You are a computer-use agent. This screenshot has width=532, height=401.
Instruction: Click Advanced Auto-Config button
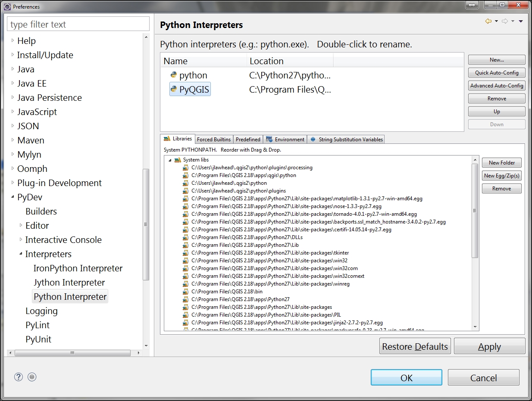click(x=497, y=86)
